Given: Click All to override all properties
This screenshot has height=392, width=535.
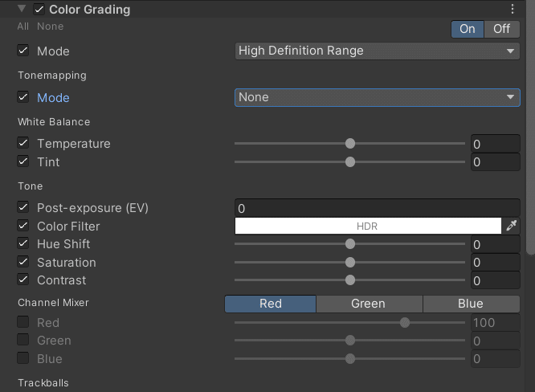Looking at the screenshot, I should coord(23,27).
